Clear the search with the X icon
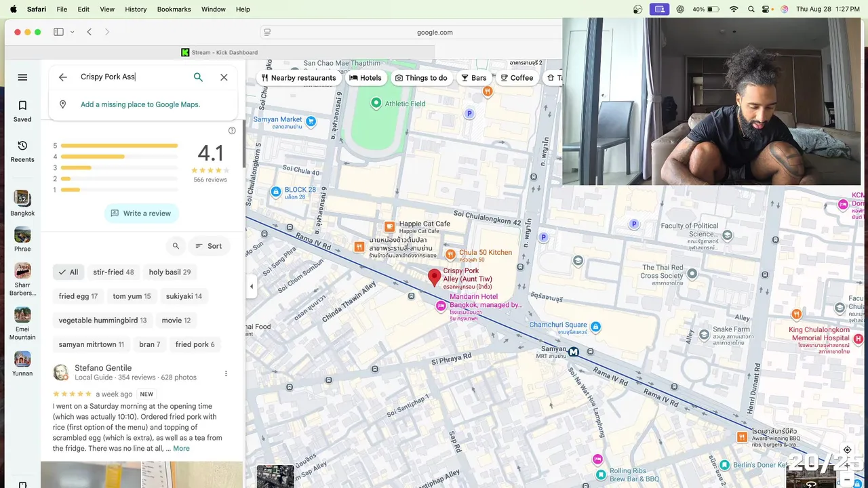Screen dimensions: 868x488 pyautogui.click(x=224, y=77)
